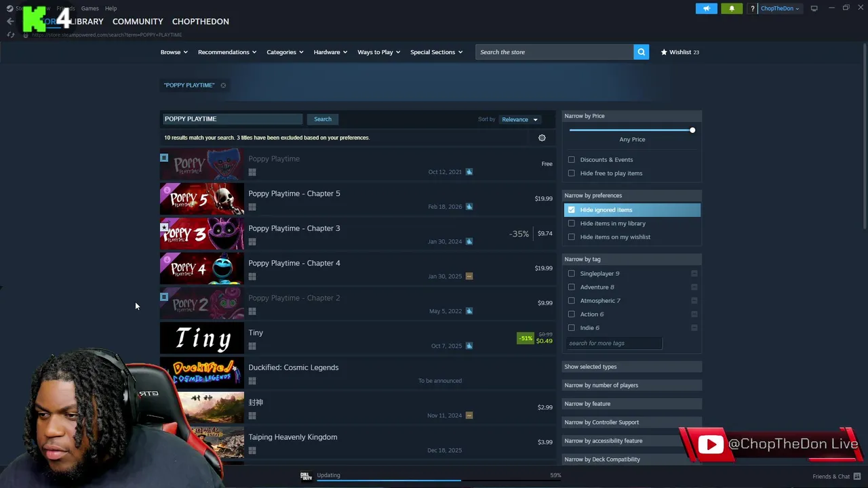
Task: Check Hide items on my wishlist
Action: click(x=572, y=237)
